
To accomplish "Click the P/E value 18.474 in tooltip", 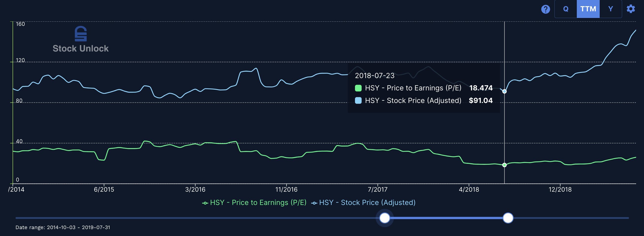I will point(481,88).
